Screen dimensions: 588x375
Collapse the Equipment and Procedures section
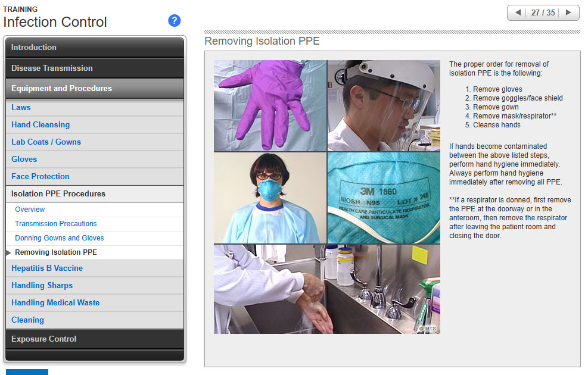95,89
